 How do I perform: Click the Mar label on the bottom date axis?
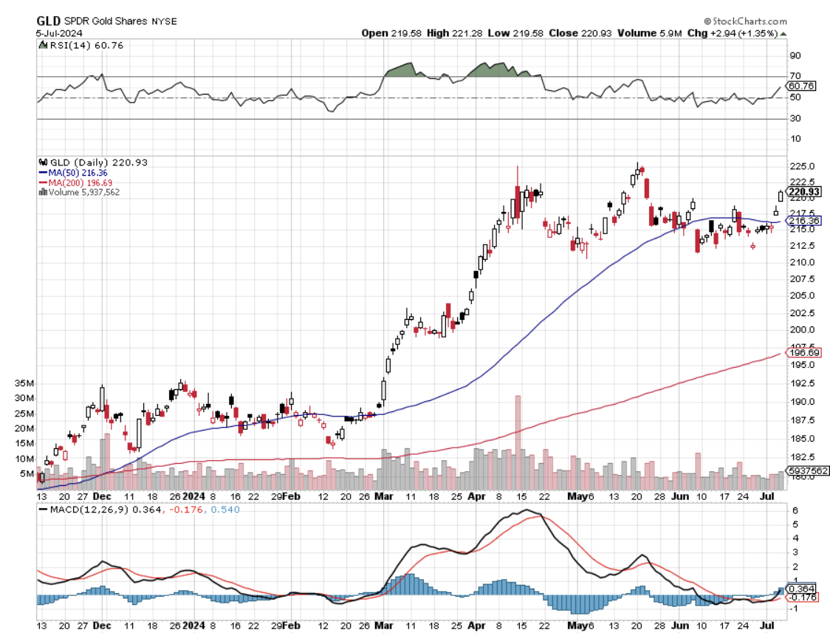(383, 625)
